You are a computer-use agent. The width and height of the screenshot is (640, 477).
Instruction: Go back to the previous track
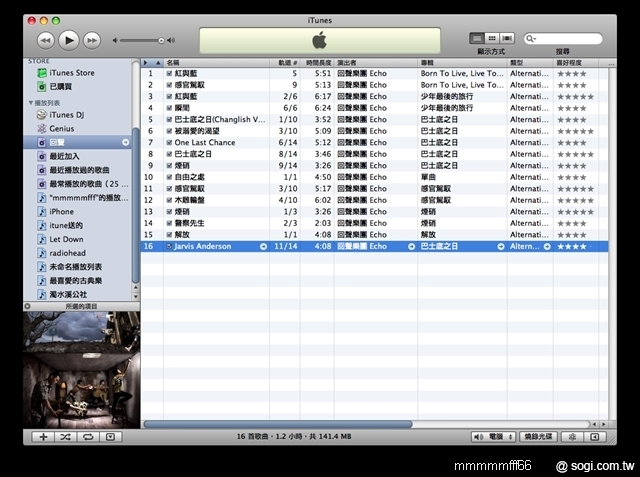[45, 39]
